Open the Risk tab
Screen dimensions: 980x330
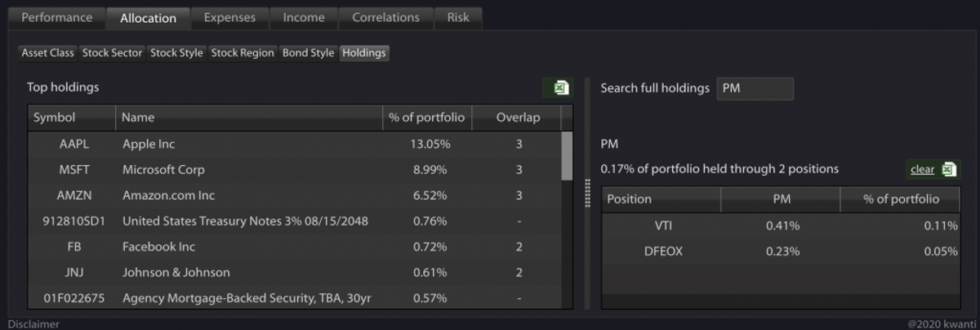tap(458, 17)
